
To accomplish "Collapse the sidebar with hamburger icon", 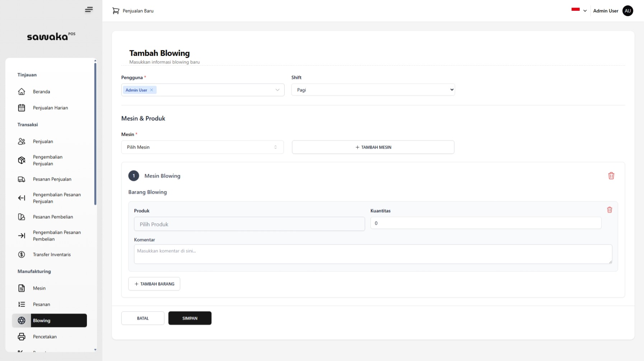I will tap(89, 10).
